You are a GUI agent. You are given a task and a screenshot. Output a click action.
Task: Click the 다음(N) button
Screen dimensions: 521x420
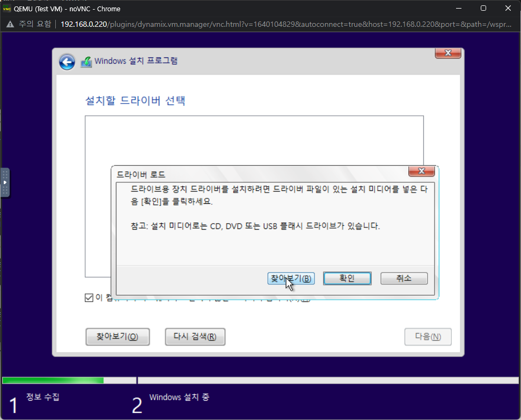click(428, 337)
